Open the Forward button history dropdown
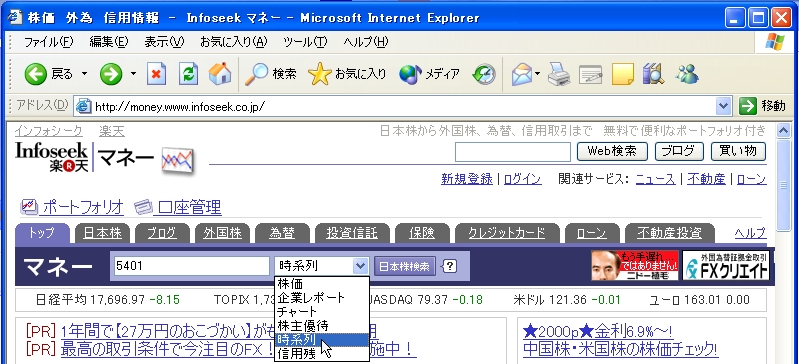 133,74
